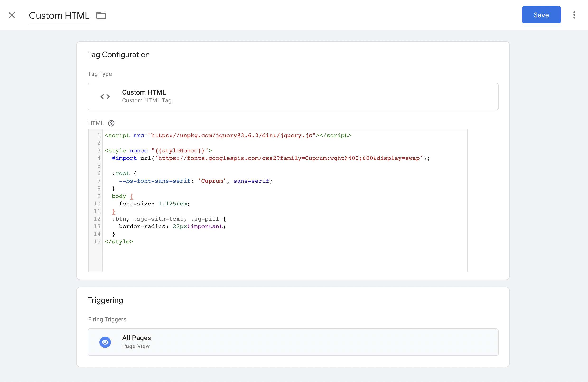Click the HTML help question mark icon
The height and width of the screenshot is (382, 588).
point(112,123)
